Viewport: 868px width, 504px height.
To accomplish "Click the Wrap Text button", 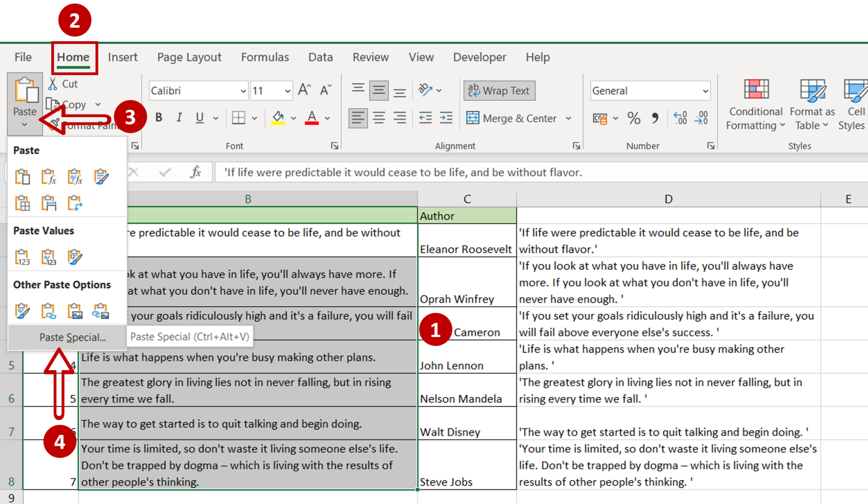I will click(498, 90).
